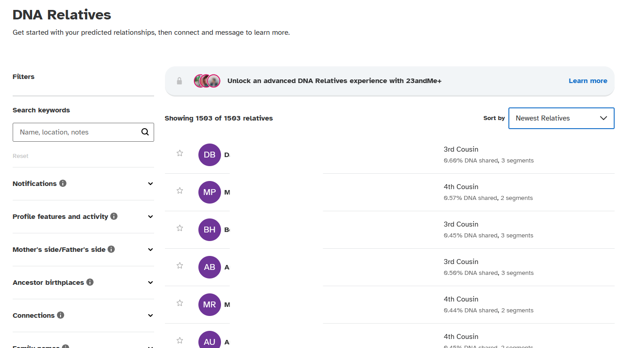The width and height of the screenshot is (644, 348).
Task: Click the 0.57% DNA shared details
Action: tap(488, 198)
